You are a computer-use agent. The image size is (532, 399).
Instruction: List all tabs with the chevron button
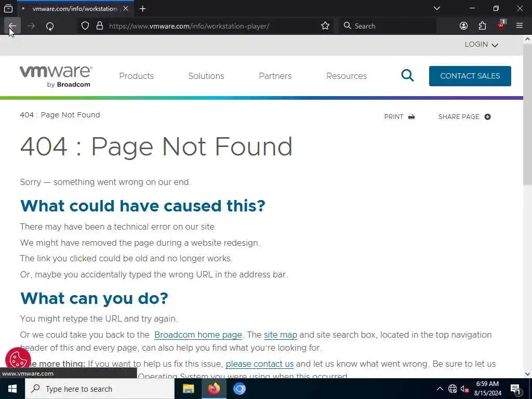coord(436,8)
